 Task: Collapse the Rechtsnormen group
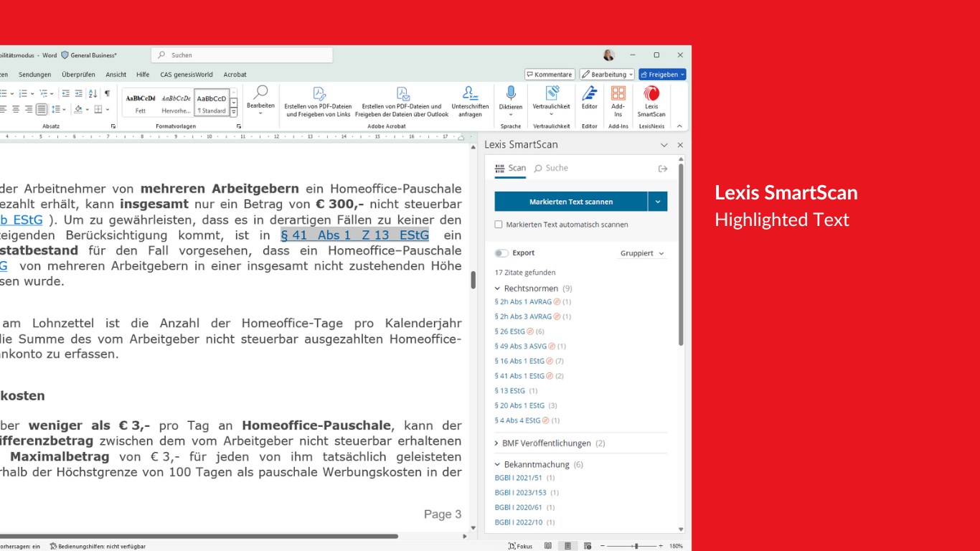point(497,288)
